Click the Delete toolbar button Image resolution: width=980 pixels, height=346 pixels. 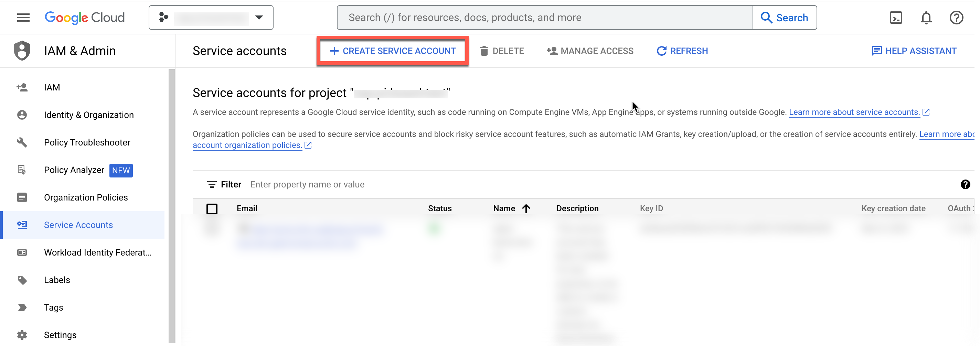coord(502,51)
